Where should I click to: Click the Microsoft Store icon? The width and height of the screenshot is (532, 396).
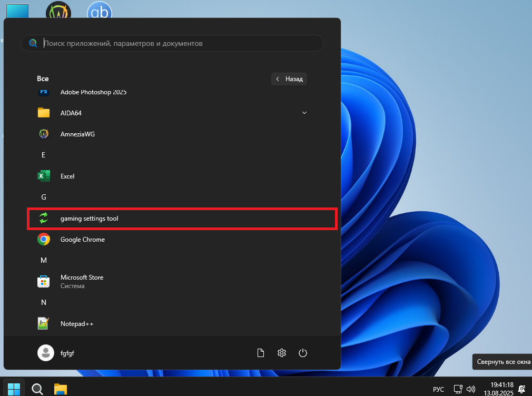click(43, 281)
